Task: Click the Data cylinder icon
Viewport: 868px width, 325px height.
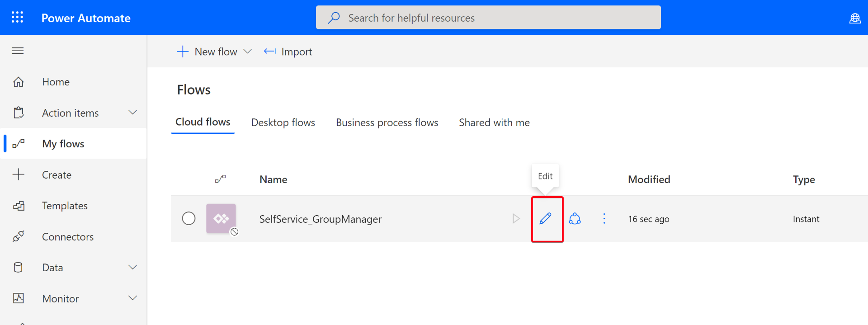Action: (18, 268)
